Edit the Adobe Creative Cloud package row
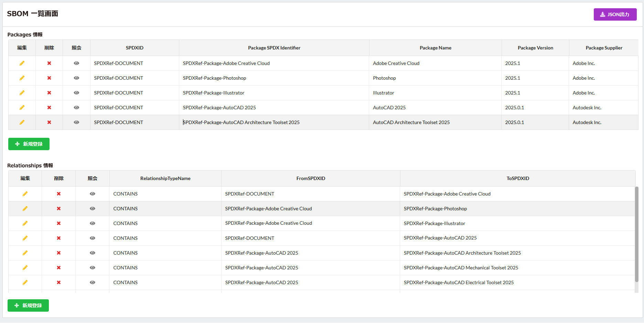 [x=22, y=63]
